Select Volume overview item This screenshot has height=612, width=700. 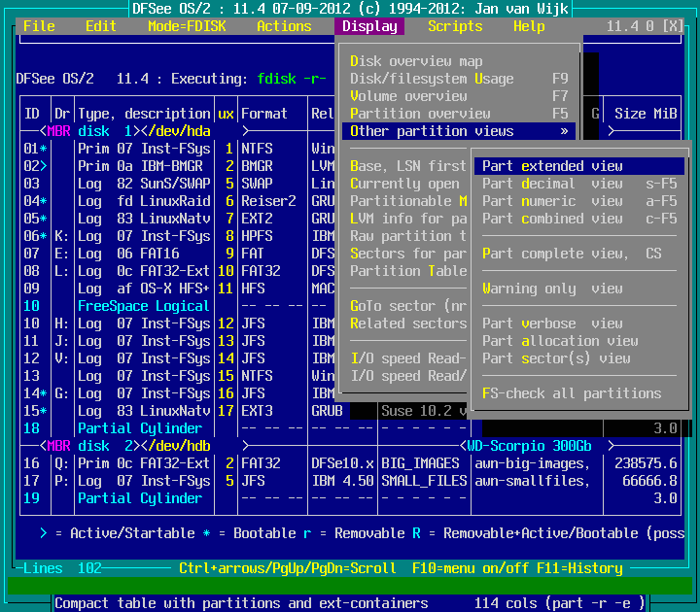pyautogui.click(x=408, y=96)
